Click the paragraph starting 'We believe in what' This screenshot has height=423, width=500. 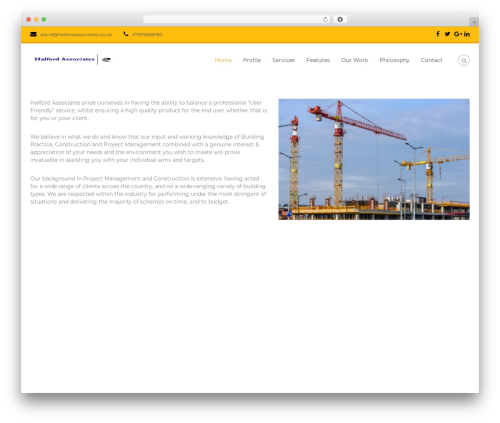[x=147, y=148]
